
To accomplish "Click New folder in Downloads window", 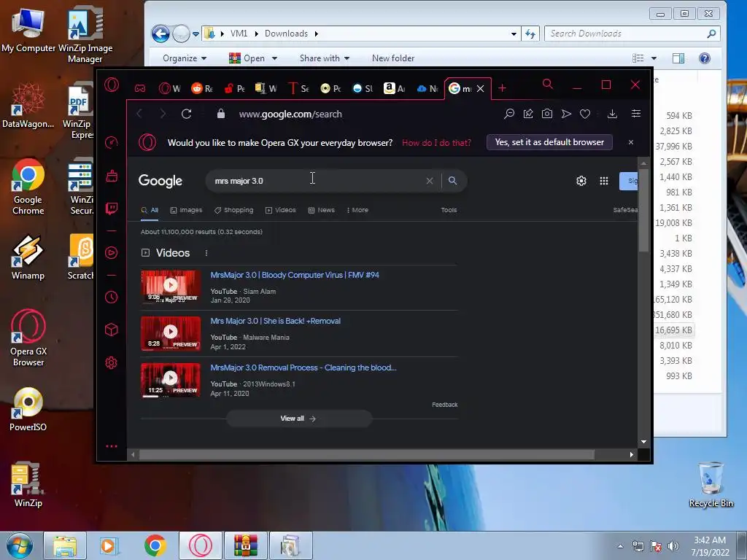I will click(x=393, y=58).
